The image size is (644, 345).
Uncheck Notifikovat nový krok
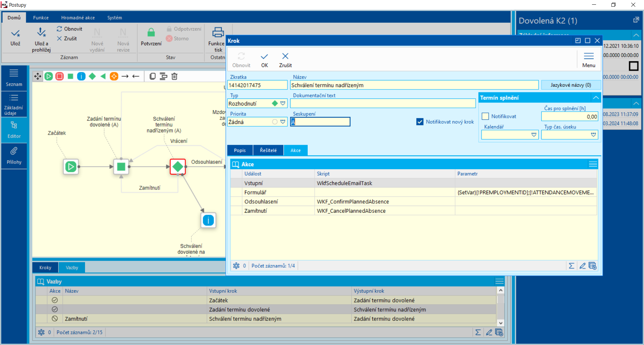pyautogui.click(x=420, y=122)
